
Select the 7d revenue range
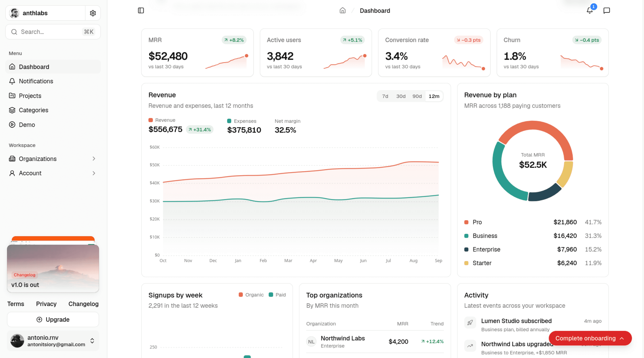tap(385, 96)
